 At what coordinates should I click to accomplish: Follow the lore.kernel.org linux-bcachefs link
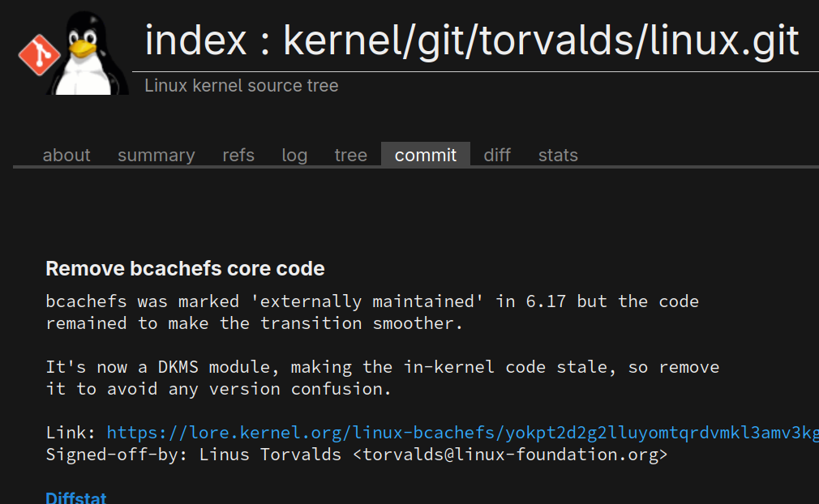pyautogui.click(x=462, y=433)
